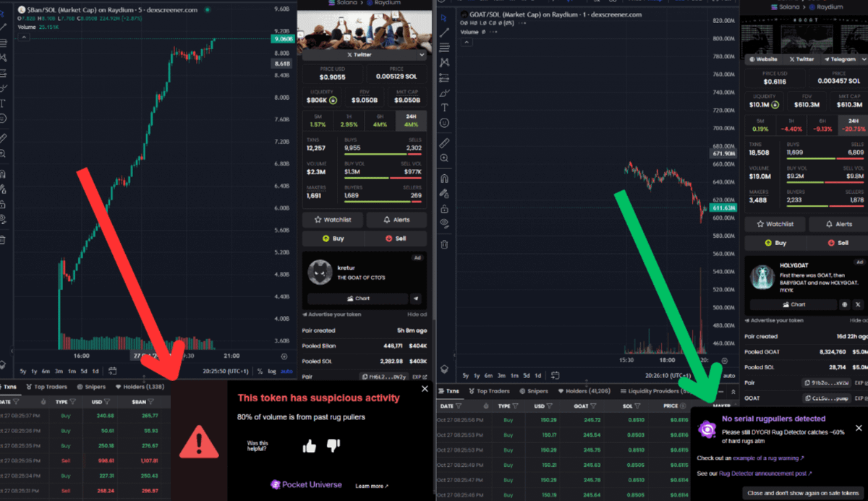Viewport: 868px width, 501px height.
Task: Select the Zoom in tool on $Ban chart
Action: (x=4, y=153)
